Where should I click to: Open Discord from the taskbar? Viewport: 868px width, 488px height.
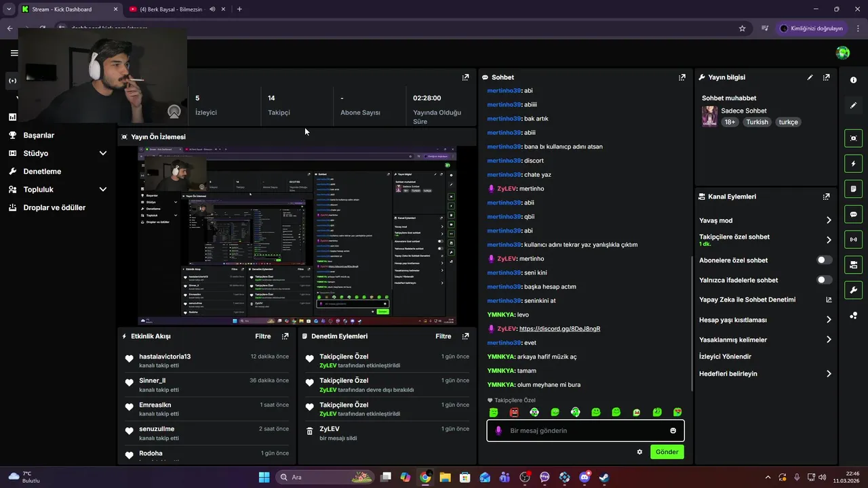[585, 477]
